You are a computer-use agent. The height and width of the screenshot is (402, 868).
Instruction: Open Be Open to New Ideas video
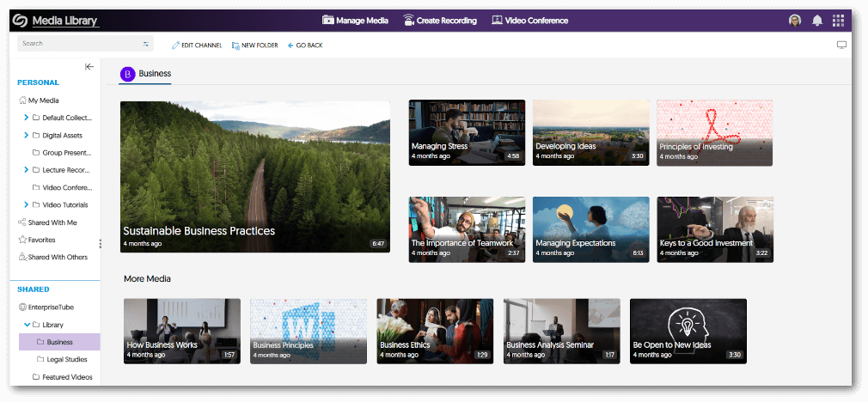point(688,332)
